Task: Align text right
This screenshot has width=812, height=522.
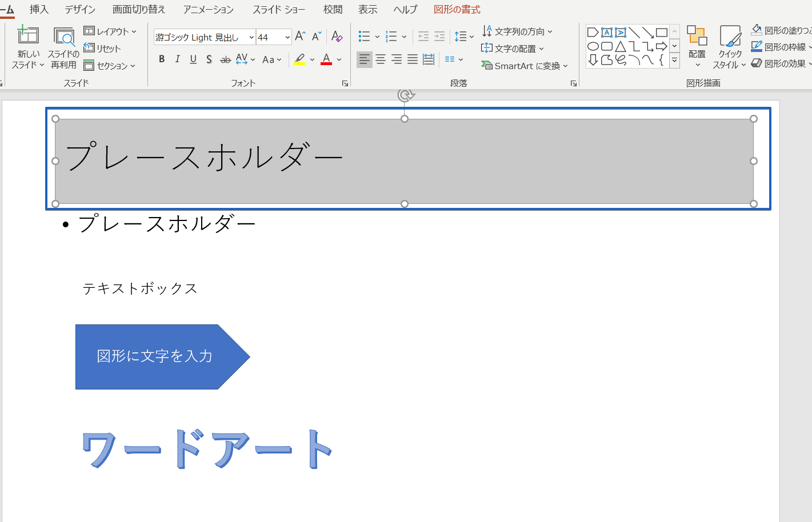Action: click(396, 59)
